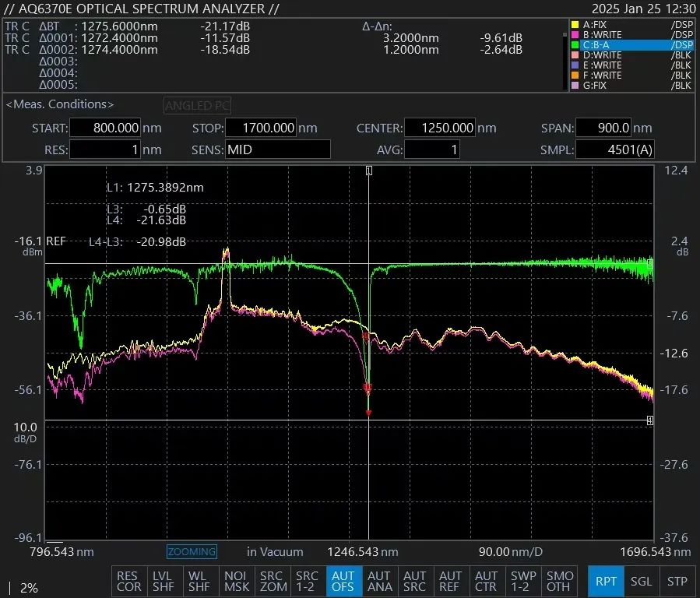Activate SRC ZOM softkey
The height and width of the screenshot is (598, 700).
coord(272,582)
